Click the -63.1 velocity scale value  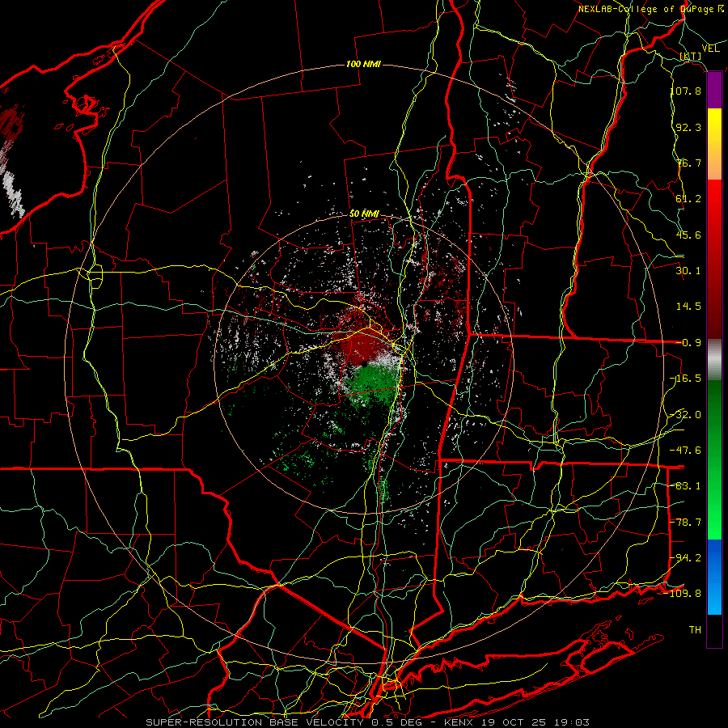(686, 486)
